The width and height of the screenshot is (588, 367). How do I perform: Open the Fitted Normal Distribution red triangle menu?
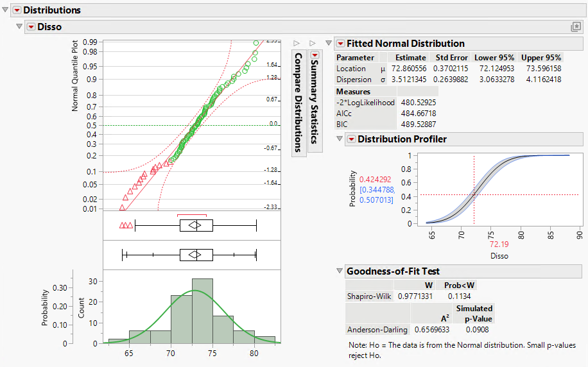coord(340,44)
